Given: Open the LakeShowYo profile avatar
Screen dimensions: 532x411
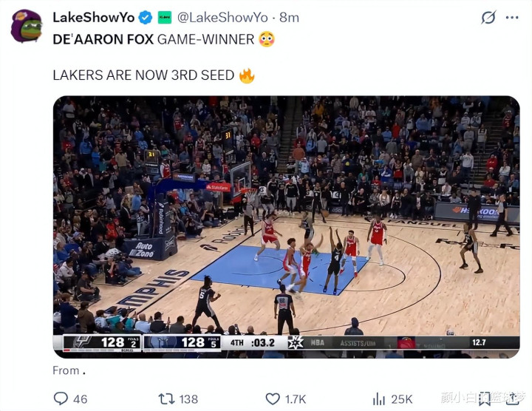Looking at the screenshot, I should click(x=27, y=26).
